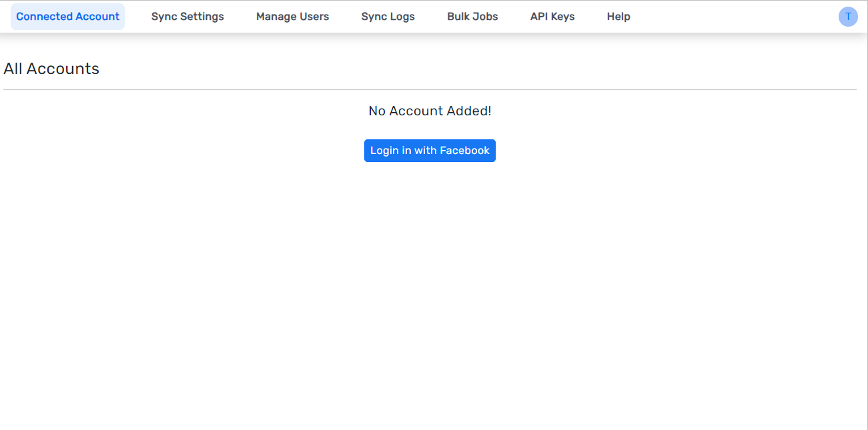The height and width of the screenshot is (430, 868).
Task: Go to Manage Users tab
Action: click(292, 17)
